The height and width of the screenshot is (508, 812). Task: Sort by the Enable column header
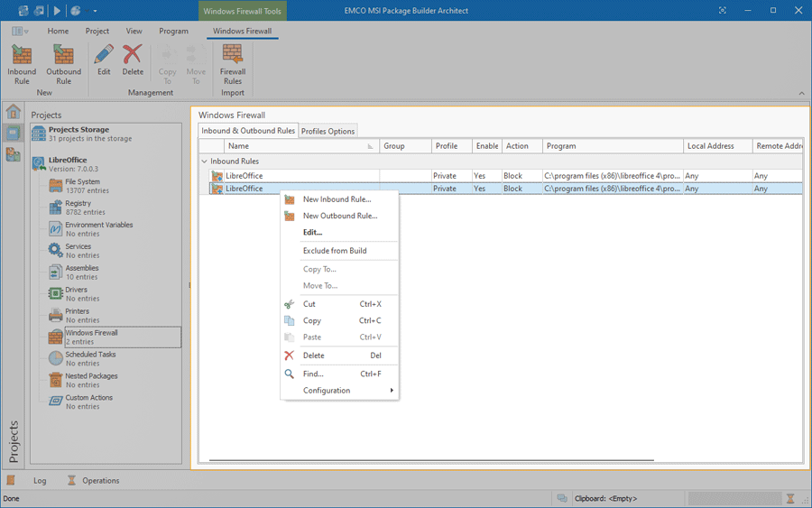click(487, 146)
